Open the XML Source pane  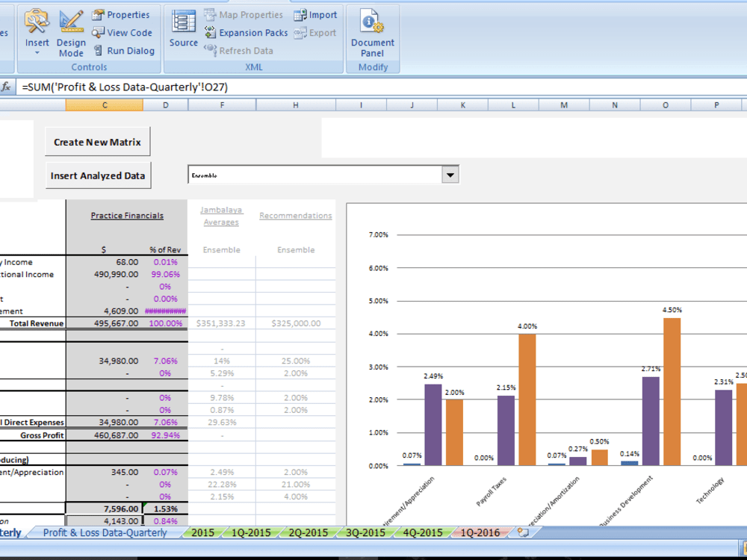click(x=184, y=28)
